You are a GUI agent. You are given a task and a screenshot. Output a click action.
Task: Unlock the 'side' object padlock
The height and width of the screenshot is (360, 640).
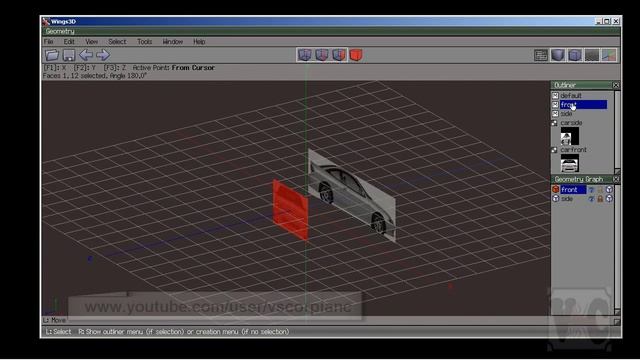[x=600, y=199]
